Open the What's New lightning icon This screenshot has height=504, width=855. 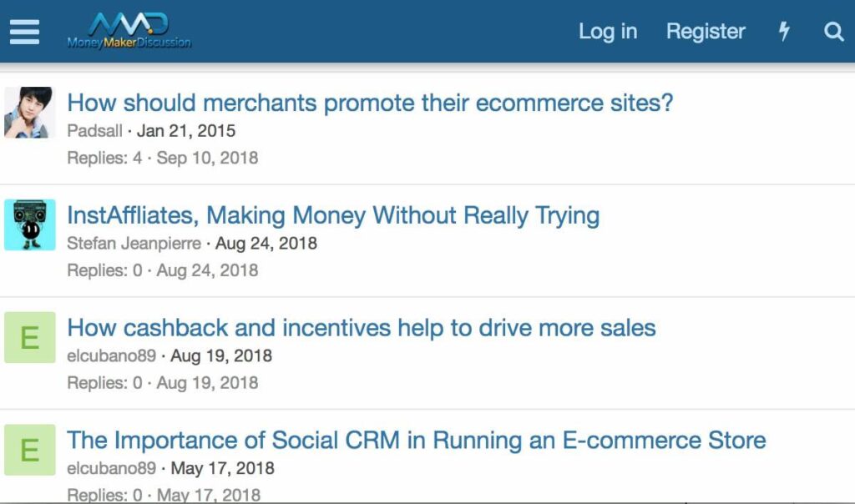784,32
